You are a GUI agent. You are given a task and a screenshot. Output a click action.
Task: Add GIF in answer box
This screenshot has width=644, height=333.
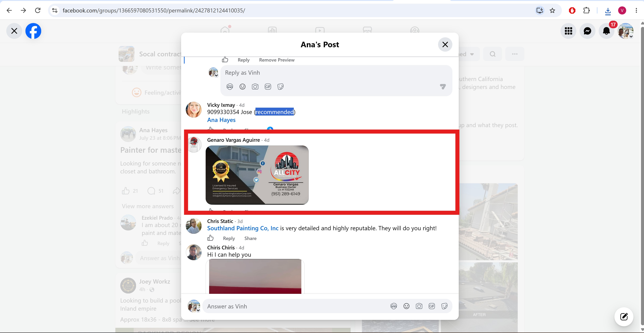(432, 306)
